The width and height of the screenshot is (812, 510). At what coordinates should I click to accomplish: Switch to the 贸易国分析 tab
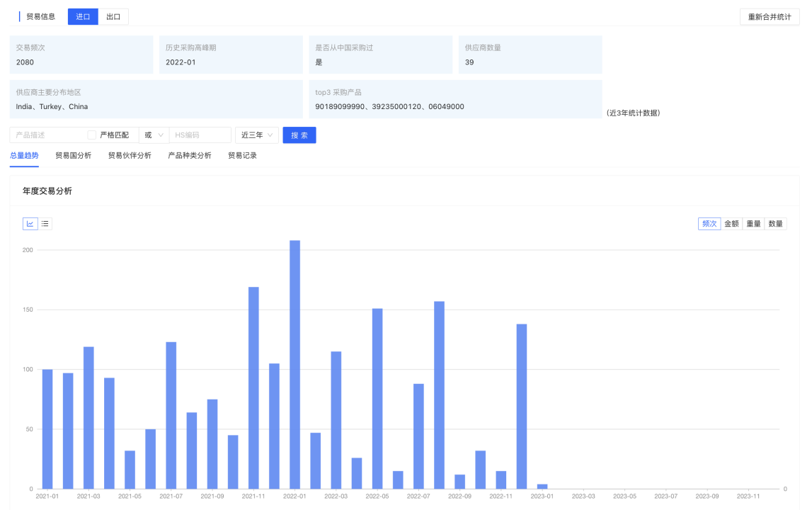pyautogui.click(x=73, y=156)
